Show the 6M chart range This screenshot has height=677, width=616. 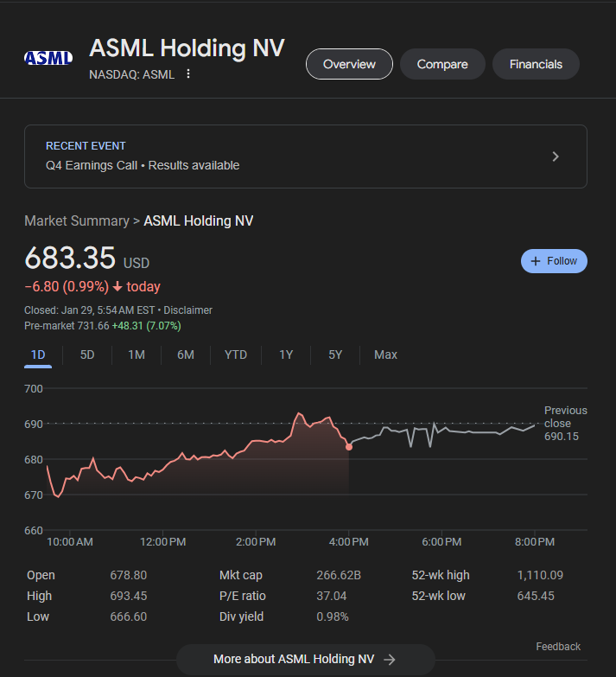click(186, 354)
